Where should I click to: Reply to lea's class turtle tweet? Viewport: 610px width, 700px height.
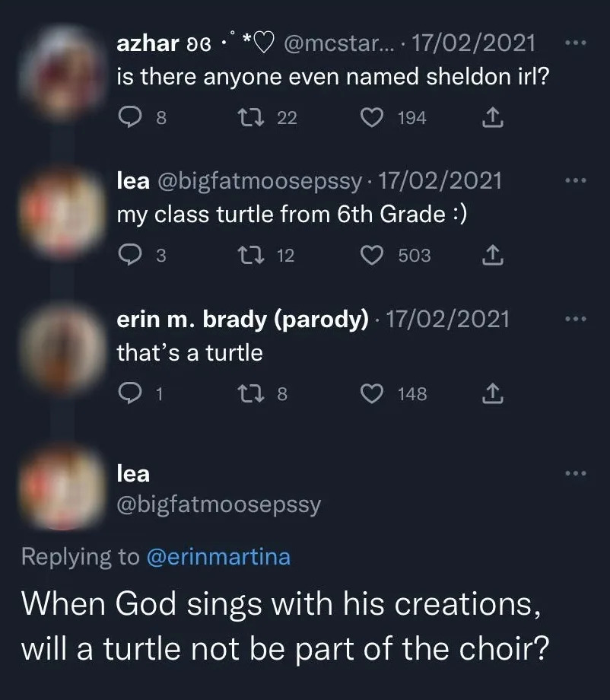(x=132, y=256)
